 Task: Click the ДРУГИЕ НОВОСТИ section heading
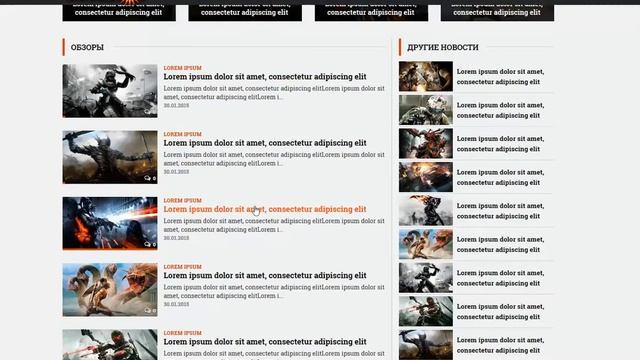coord(442,47)
